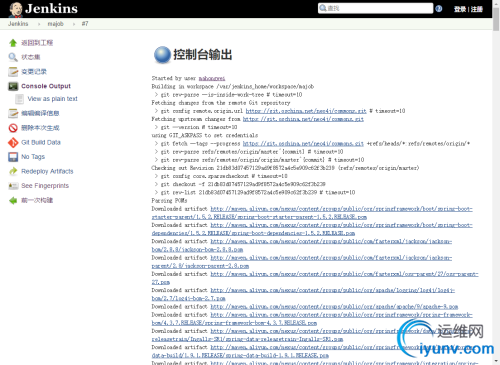Click the Jenkins breadcrumb item
The image size is (500, 365).
(x=18, y=24)
